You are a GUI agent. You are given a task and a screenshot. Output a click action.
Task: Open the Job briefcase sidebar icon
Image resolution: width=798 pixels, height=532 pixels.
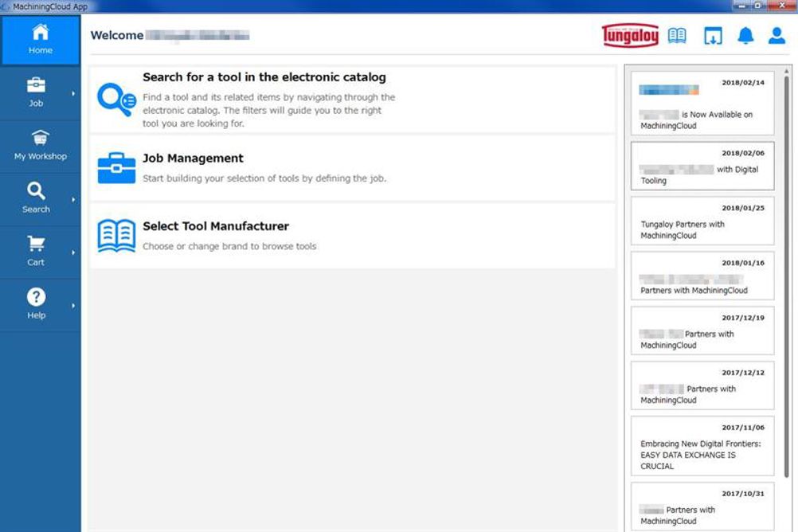point(36,85)
